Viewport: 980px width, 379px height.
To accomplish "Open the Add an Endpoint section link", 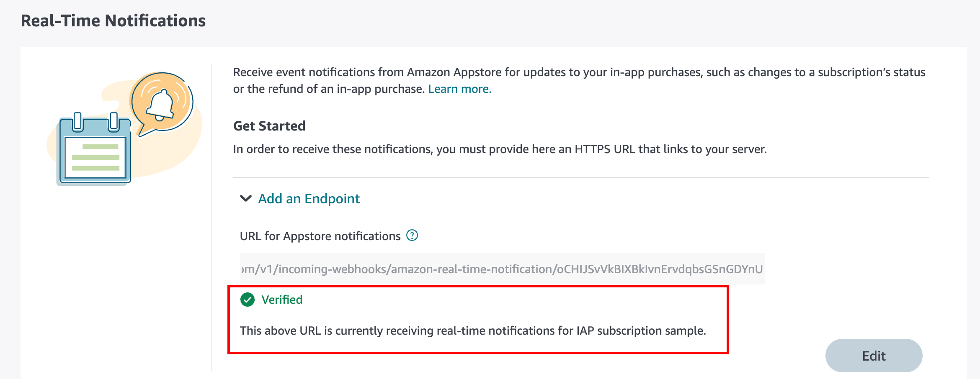I will [x=309, y=199].
